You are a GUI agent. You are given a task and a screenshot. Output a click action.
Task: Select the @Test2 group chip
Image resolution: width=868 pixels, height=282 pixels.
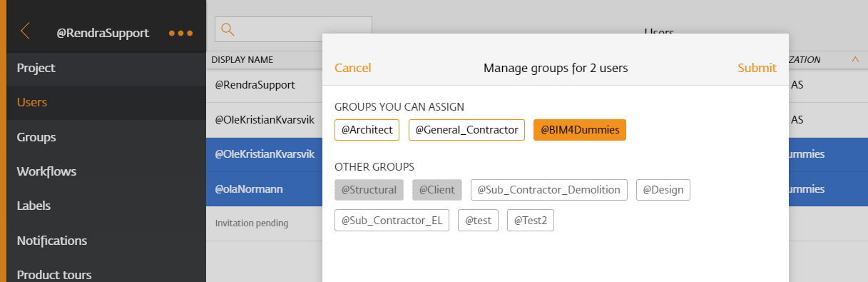point(531,221)
